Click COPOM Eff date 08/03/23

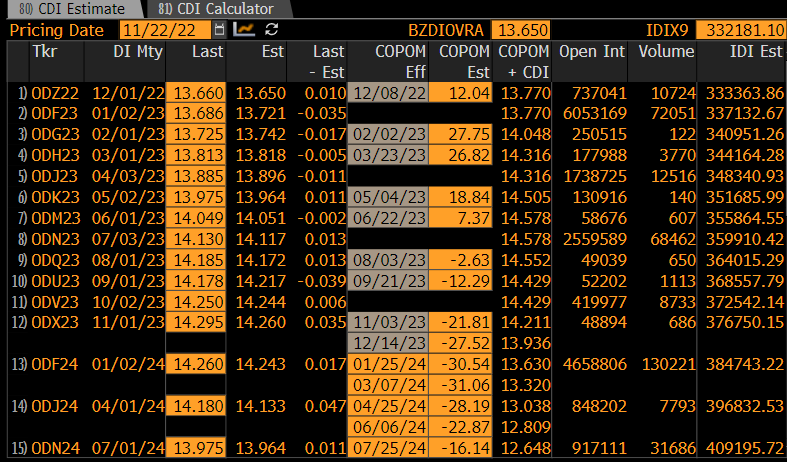click(388, 260)
